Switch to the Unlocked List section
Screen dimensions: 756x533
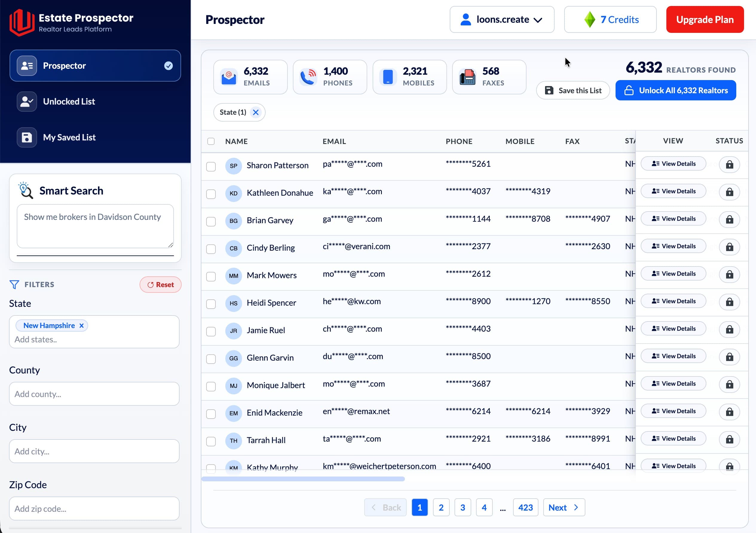(x=69, y=101)
